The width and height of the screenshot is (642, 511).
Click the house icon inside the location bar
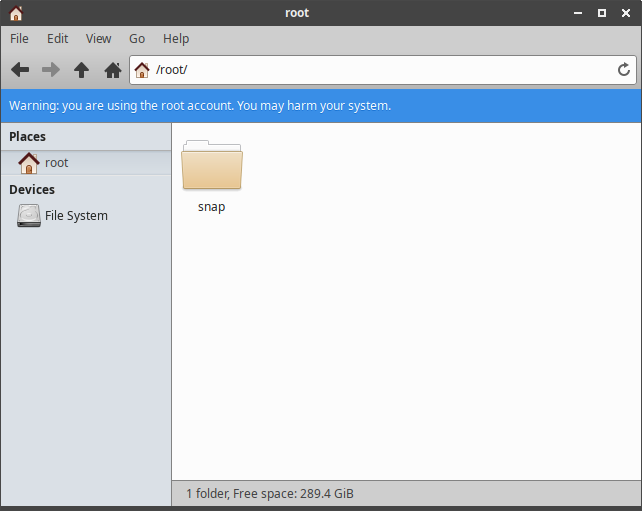point(142,70)
